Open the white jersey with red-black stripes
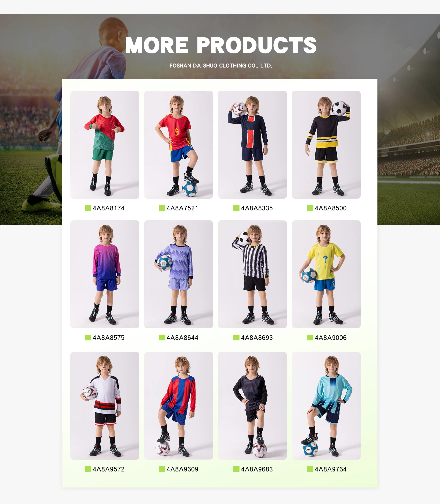 (x=104, y=406)
